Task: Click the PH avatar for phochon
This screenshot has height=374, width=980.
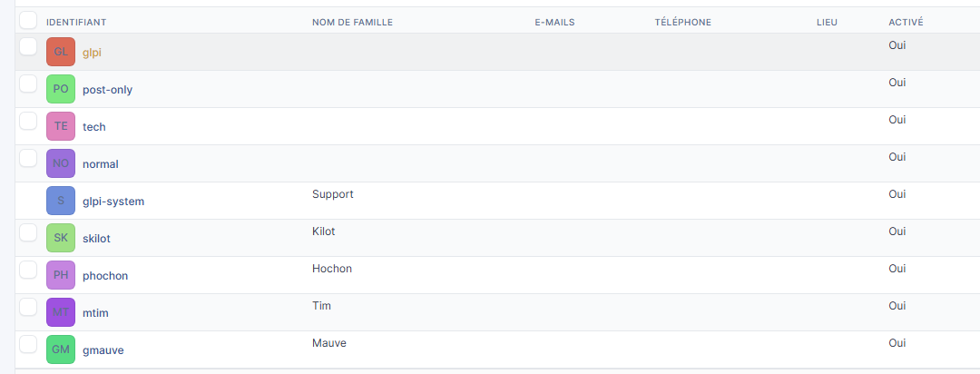Action: 61,275
